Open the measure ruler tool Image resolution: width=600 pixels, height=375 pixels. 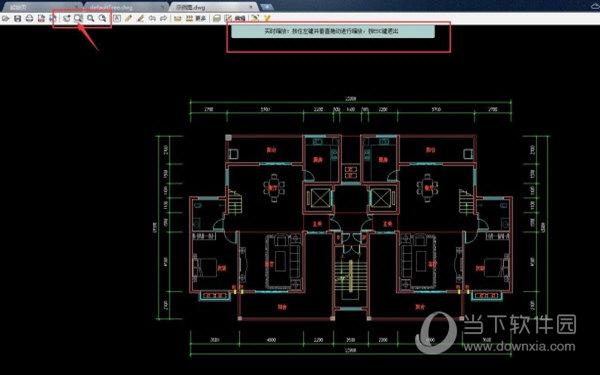[178, 18]
